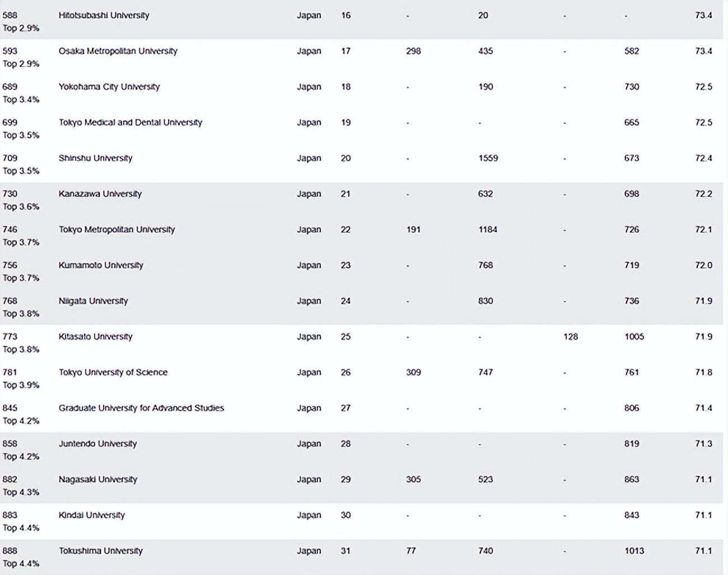
Task: Open the Niigata University link
Action: tap(93, 301)
